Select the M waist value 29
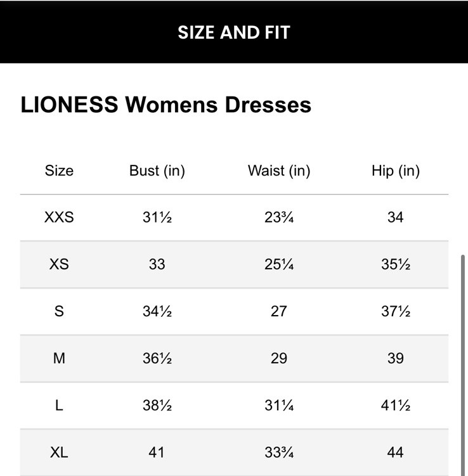The width and height of the screenshot is (468, 476). [x=278, y=358]
